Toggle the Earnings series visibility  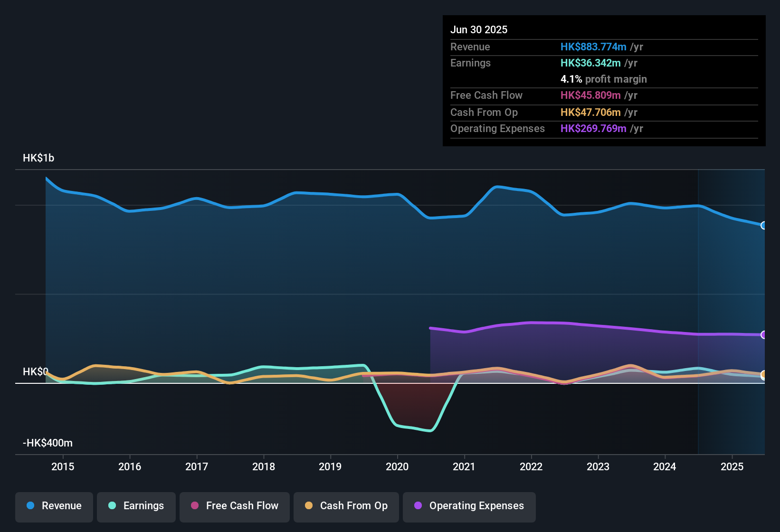pyautogui.click(x=136, y=506)
